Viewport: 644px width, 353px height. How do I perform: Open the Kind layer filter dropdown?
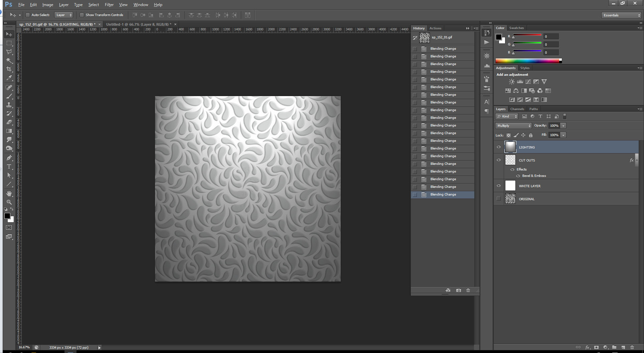507,116
